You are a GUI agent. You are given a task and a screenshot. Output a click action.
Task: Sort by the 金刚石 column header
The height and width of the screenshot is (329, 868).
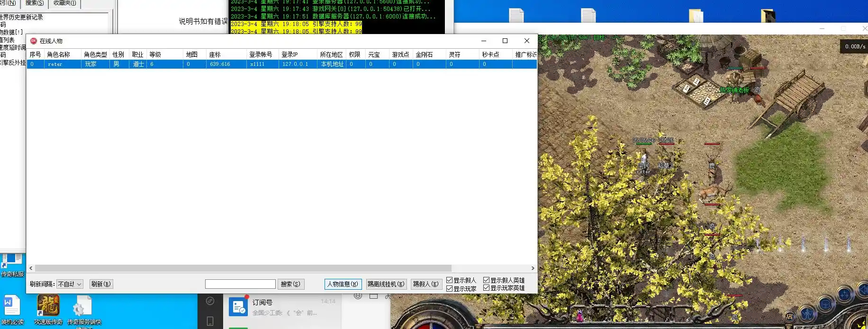point(429,54)
